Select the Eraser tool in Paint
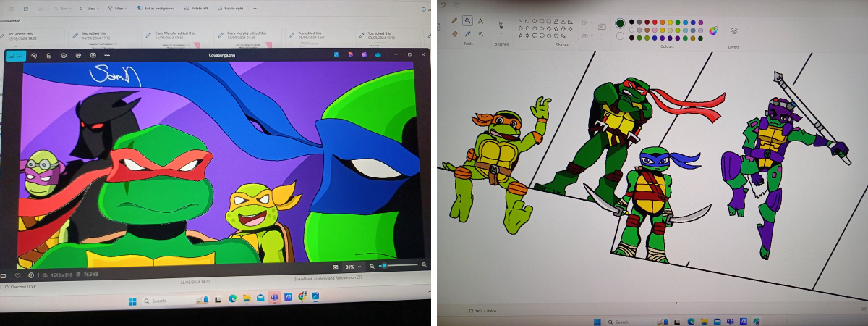 point(454,33)
